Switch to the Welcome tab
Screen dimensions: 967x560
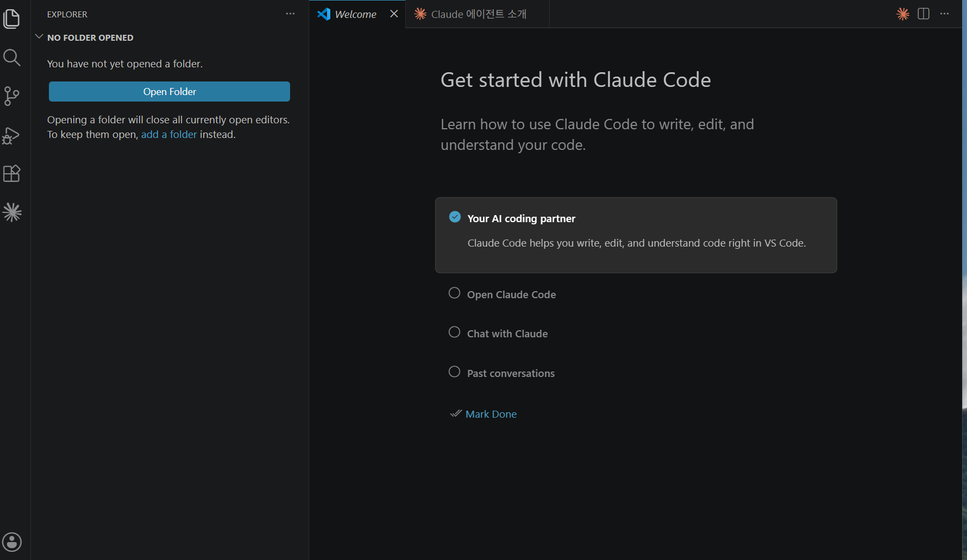pos(356,14)
